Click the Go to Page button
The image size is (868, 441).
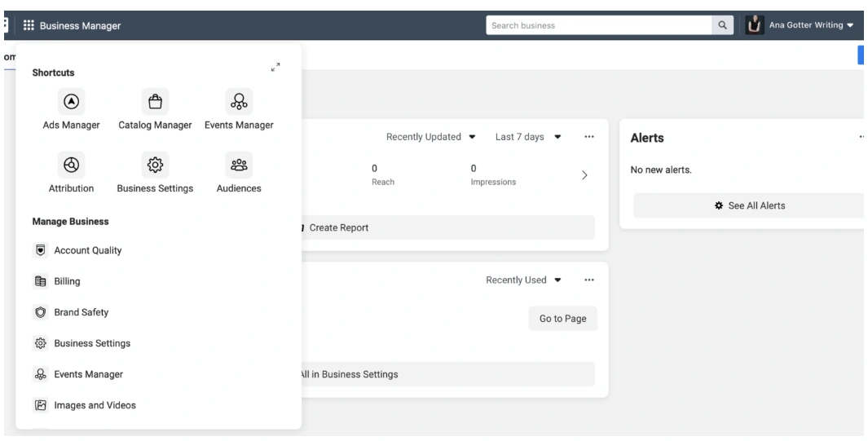click(562, 319)
